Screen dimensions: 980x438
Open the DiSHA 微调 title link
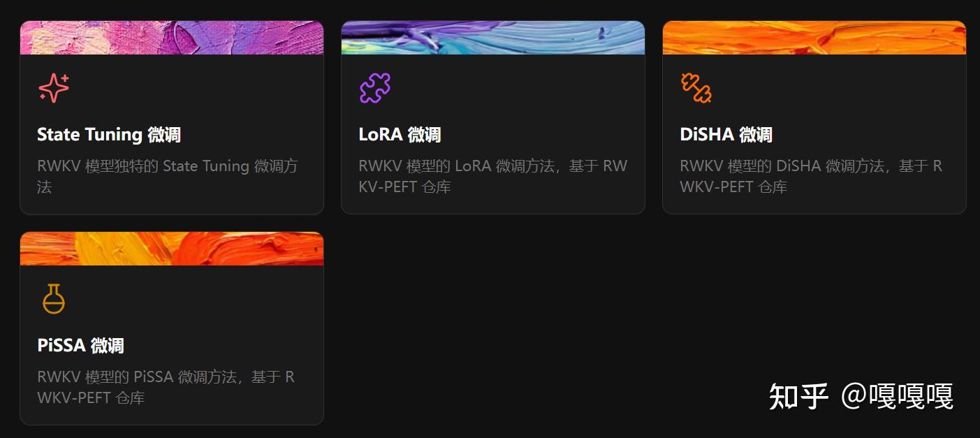[726, 134]
